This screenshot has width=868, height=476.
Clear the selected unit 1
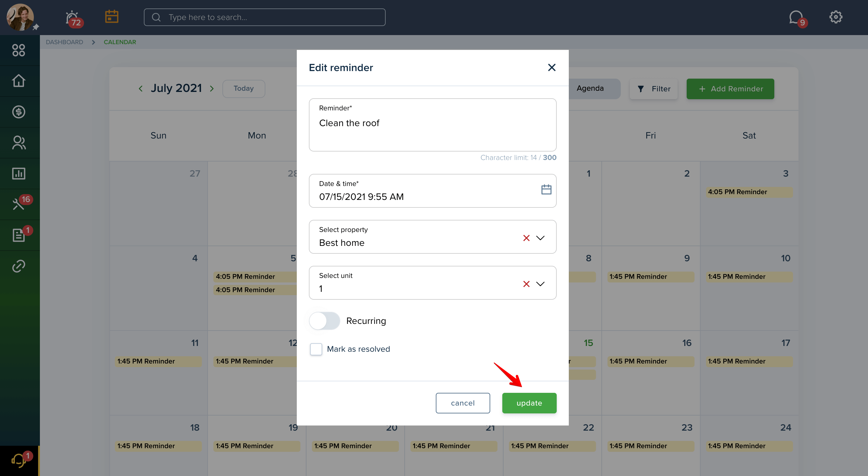click(526, 284)
